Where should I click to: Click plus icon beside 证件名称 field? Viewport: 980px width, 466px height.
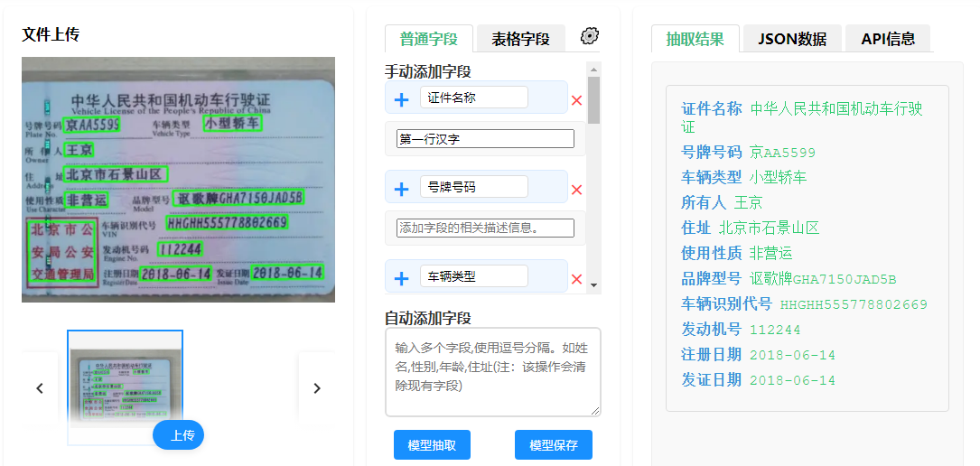(402, 98)
